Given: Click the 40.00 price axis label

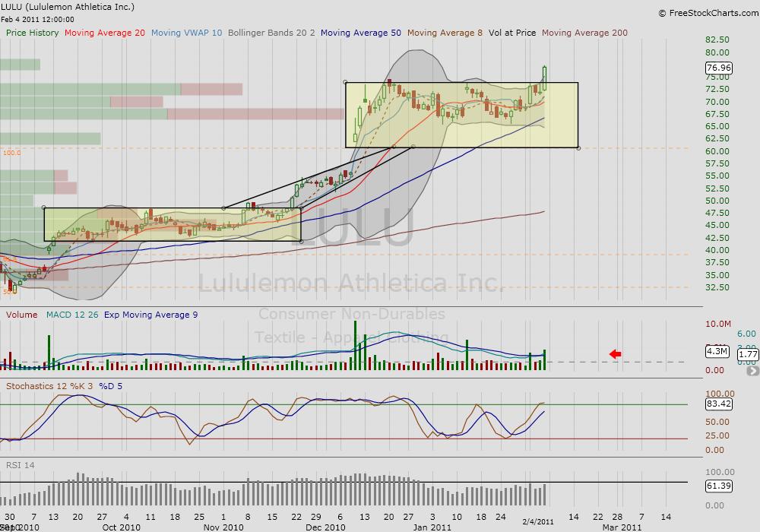Looking at the screenshot, I should pyautogui.click(x=717, y=250).
